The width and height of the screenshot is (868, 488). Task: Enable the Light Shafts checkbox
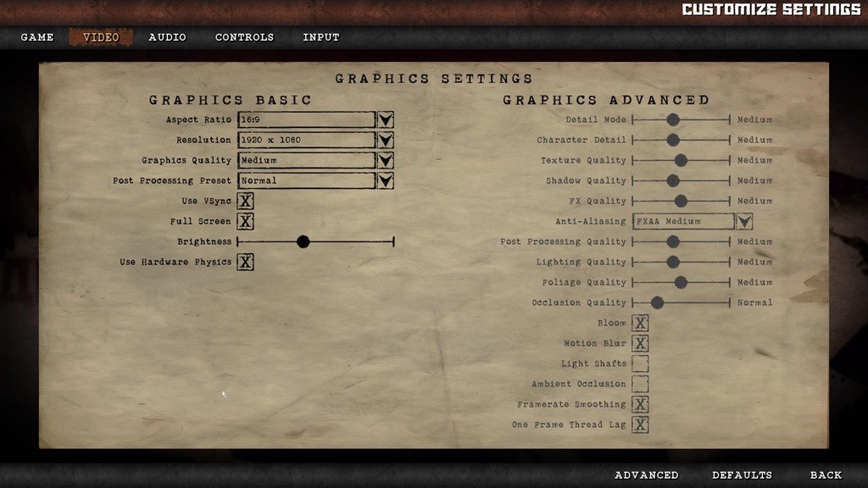640,364
